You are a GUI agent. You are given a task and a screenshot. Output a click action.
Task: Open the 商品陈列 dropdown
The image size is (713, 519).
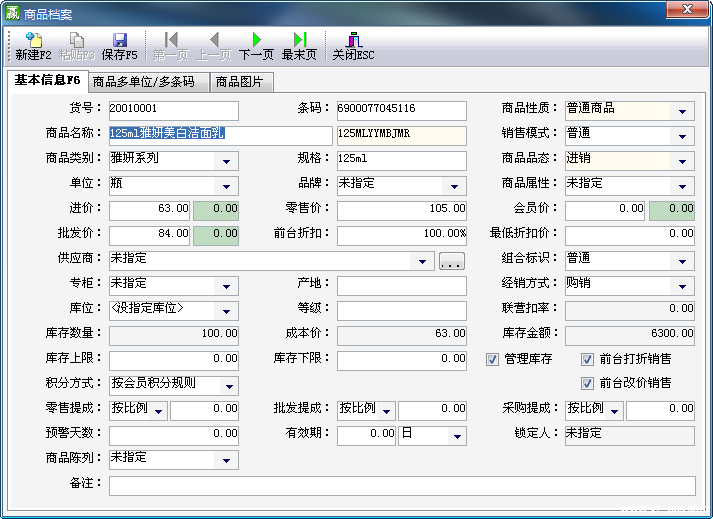pos(226,460)
